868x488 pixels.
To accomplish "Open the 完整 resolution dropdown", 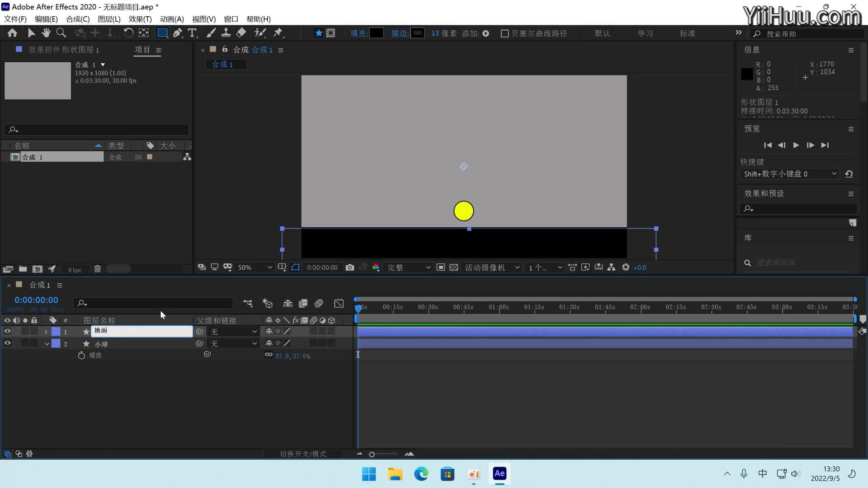I will point(409,267).
